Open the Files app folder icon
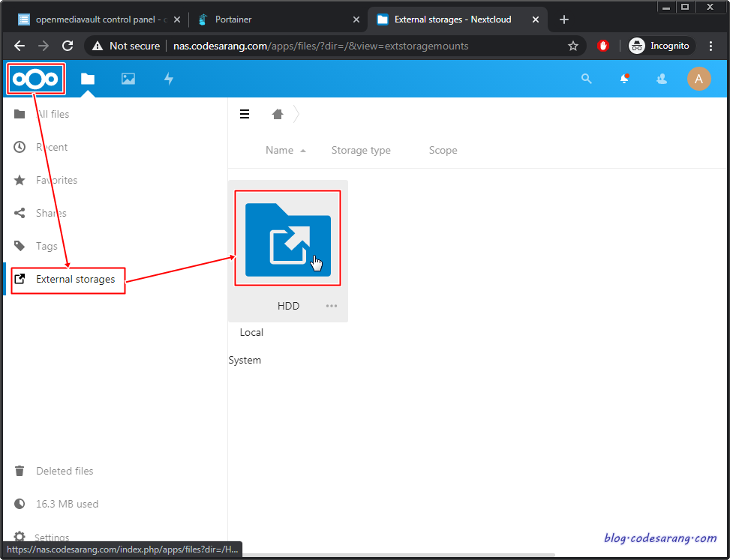Image resolution: width=730 pixels, height=560 pixels. tap(88, 79)
